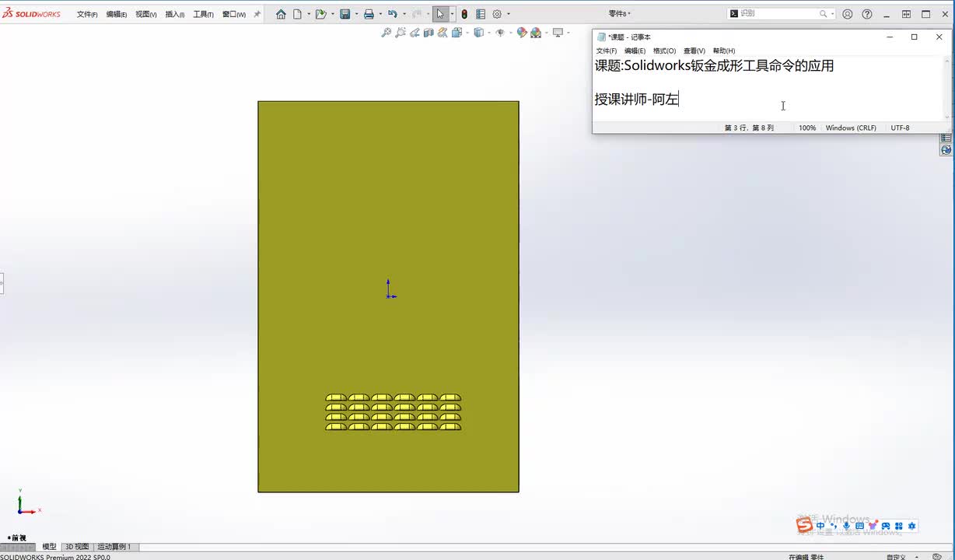Open SolidWorks 编辑(E) menu
The image size is (955, 560).
pos(117,14)
